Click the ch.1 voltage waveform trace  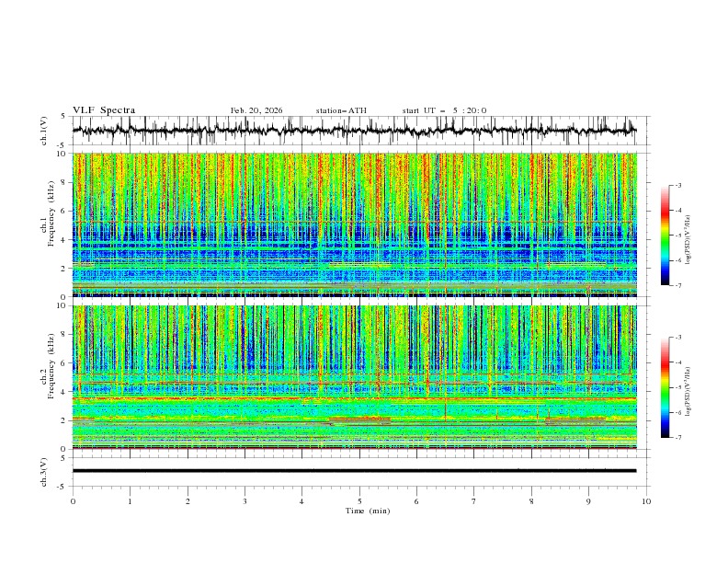click(x=354, y=131)
